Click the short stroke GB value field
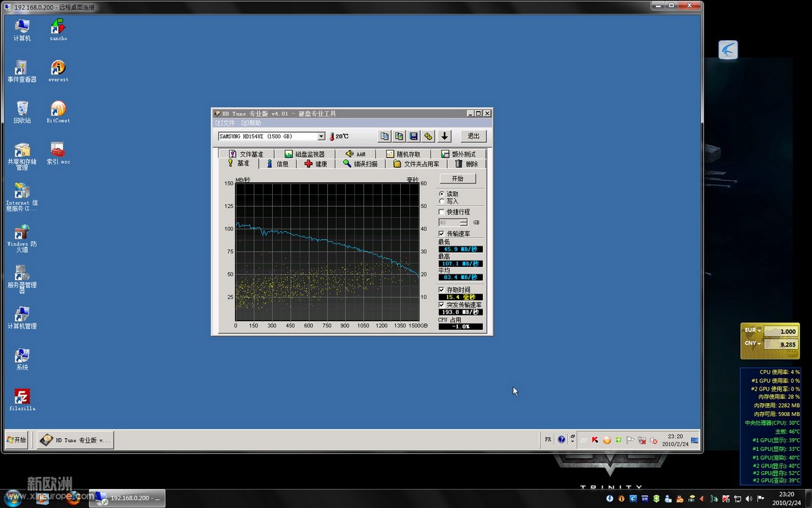The height and width of the screenshot is (508, 812). (x=449, y=222)
